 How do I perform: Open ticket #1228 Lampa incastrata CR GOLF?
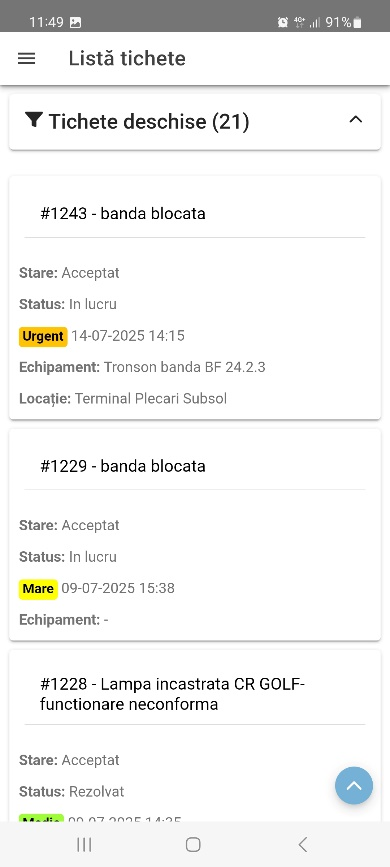pos(173,694)
